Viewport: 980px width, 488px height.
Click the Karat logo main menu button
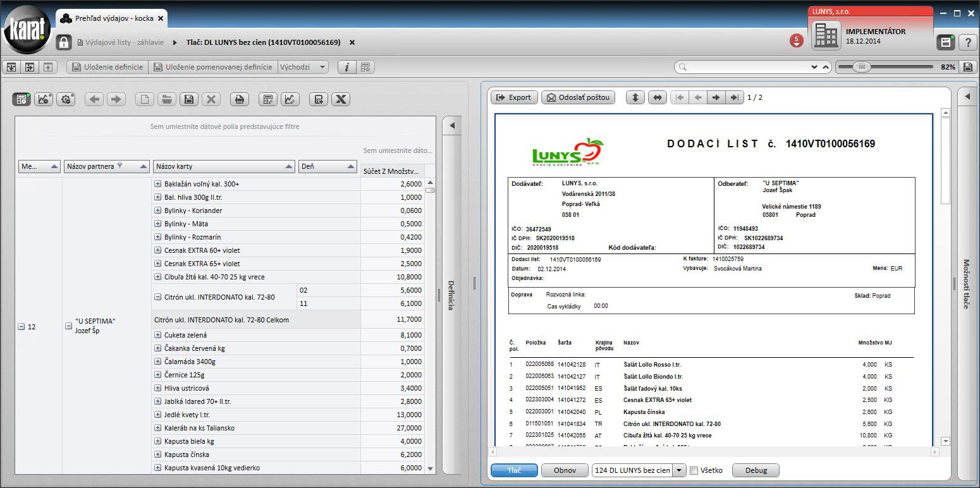pos(27,30)
